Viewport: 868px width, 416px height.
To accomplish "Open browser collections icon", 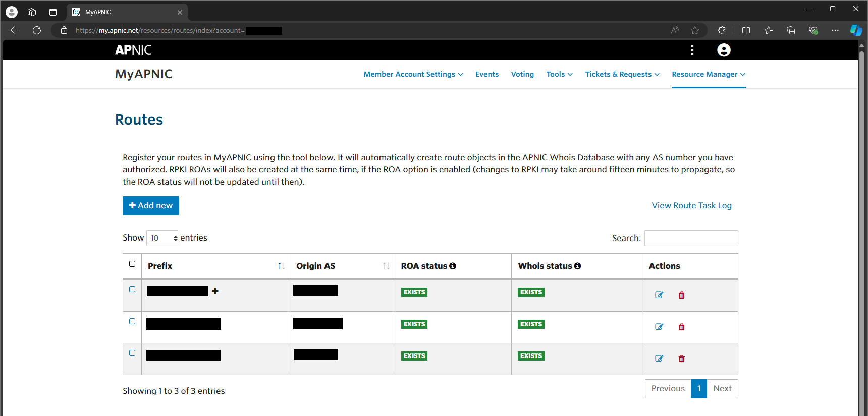I will click(791, 30).
